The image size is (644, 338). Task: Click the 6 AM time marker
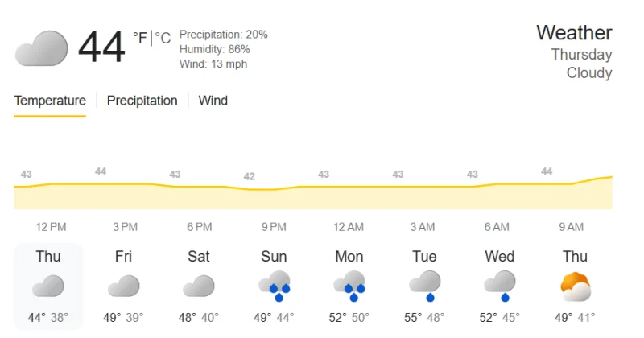pyautogui.click(x=497, y=227)
